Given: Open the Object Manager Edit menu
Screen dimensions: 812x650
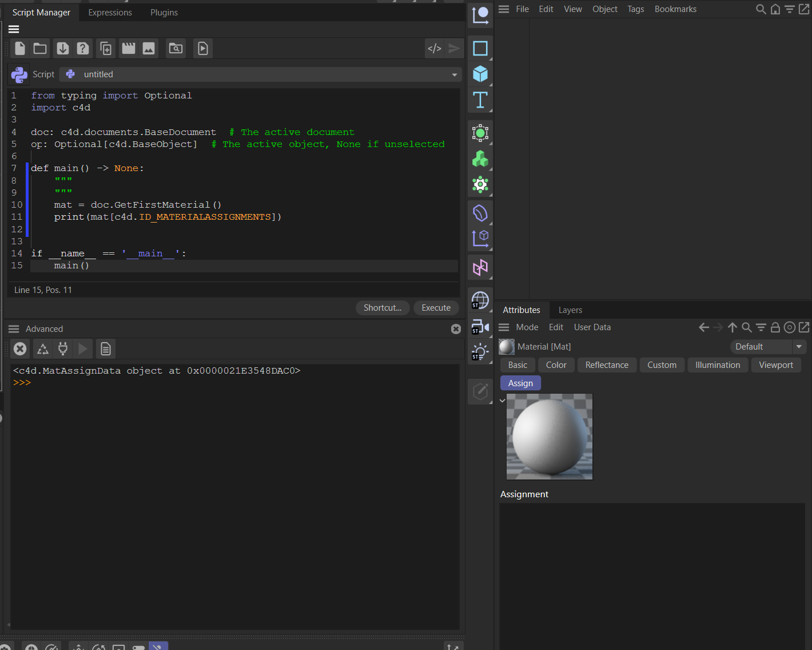Looking at the screenshot, I should tap(546, 9).
